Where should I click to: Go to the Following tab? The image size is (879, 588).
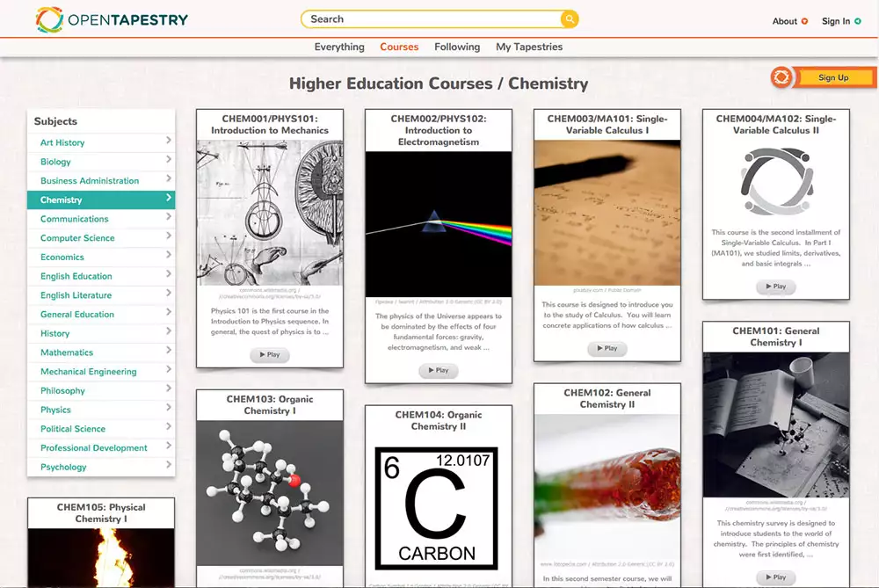[x=457, y=47]
